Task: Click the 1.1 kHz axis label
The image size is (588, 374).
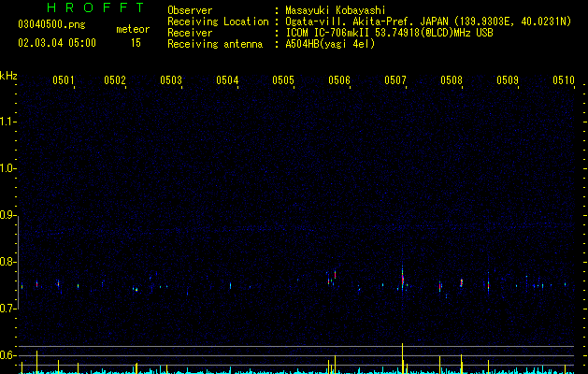Action: click(7, 122)
